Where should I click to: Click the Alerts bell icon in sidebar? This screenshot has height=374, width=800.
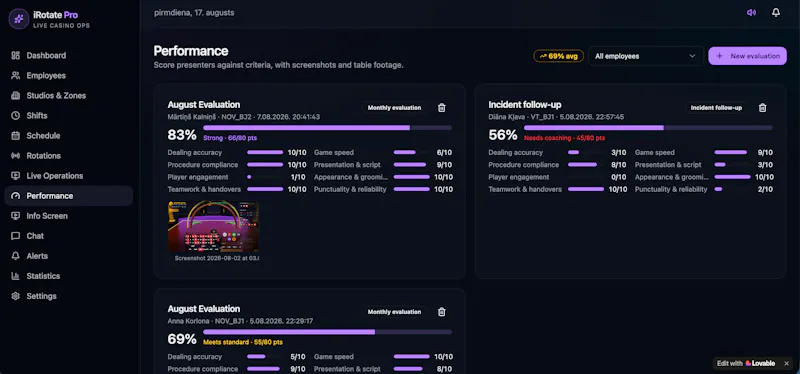(x=16, y=256)
